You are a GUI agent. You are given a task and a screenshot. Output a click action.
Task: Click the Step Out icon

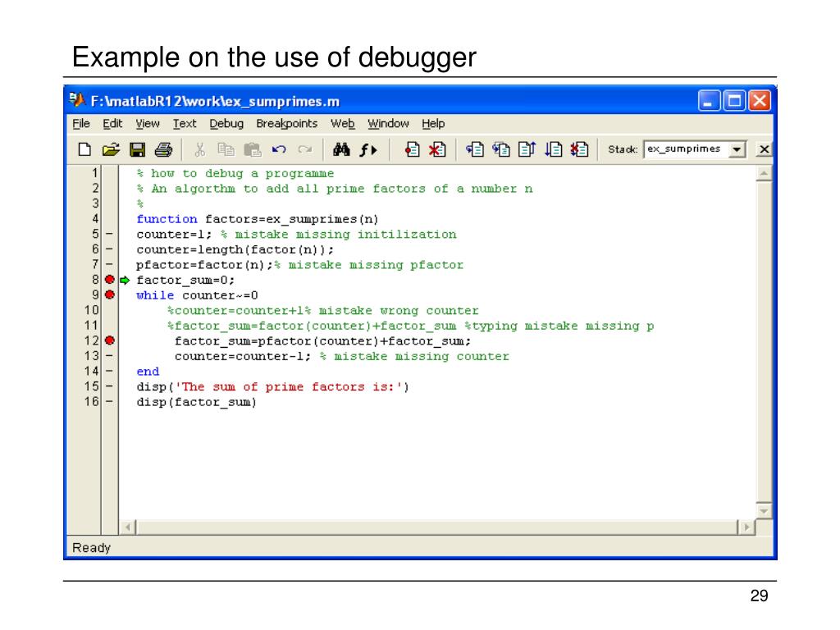527,149
